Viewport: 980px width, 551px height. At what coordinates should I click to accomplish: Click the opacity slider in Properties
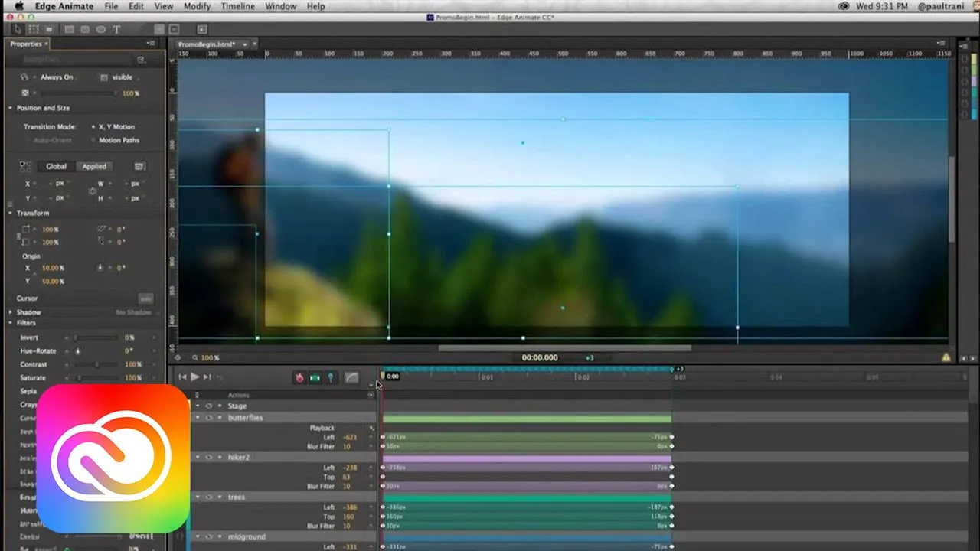[x=77, y=93]
